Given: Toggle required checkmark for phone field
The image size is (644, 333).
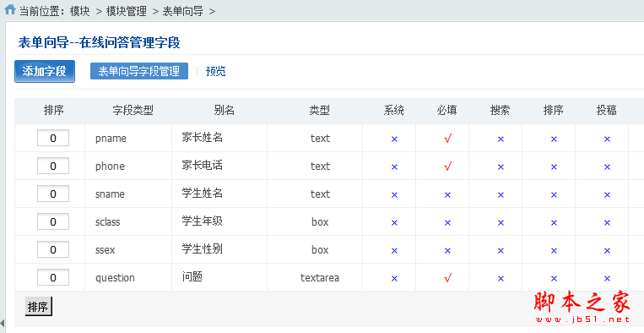Looking at the screenshot, I should pos(447,166).
